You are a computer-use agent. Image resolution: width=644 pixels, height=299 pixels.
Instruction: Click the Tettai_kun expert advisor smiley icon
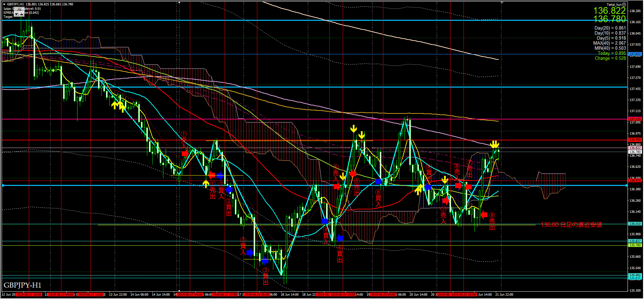(x=624, y=5)
